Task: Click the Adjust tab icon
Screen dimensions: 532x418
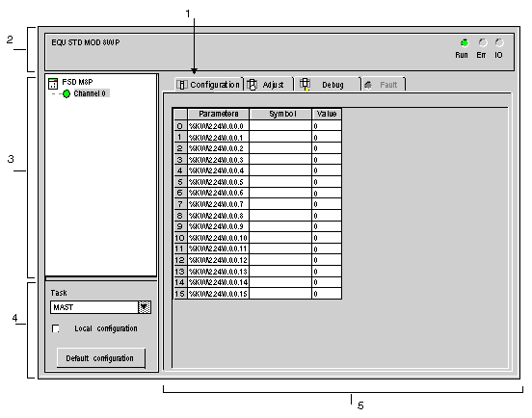Action: (252, 85)
